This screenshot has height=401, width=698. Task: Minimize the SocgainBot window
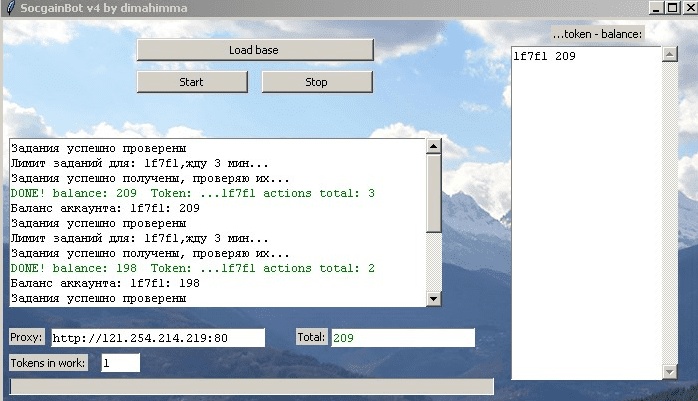(655, 7)
